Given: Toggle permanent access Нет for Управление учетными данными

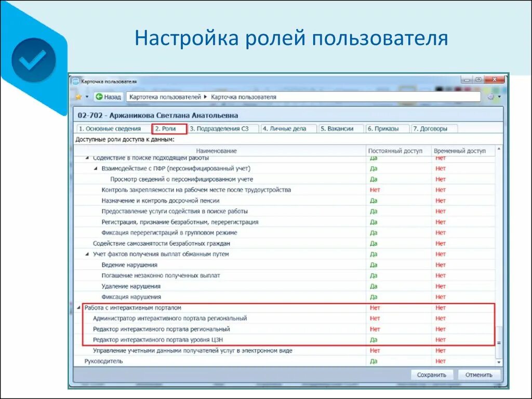Looking at the screenshot, I should click(375, 351).
